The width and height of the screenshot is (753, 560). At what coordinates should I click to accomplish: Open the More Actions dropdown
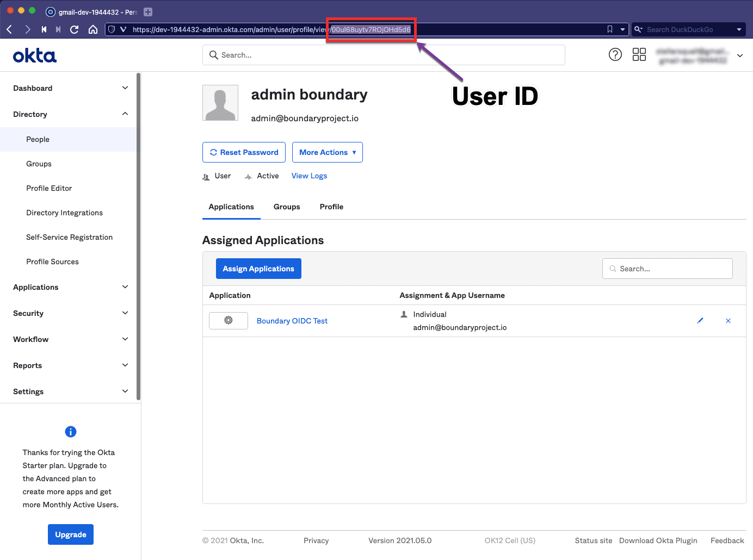pos(328,152)
